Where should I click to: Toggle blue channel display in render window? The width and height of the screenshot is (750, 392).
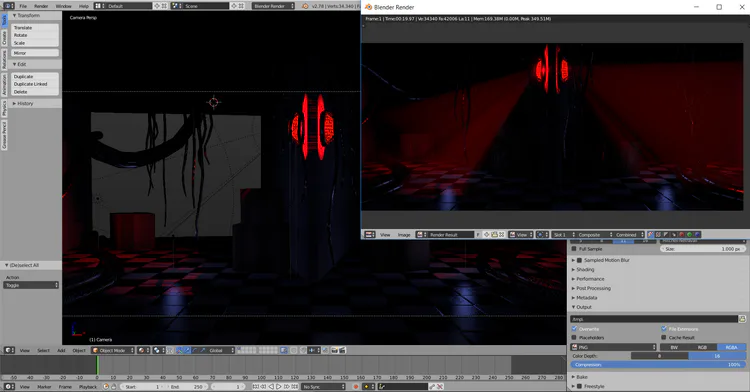point(697,235)
